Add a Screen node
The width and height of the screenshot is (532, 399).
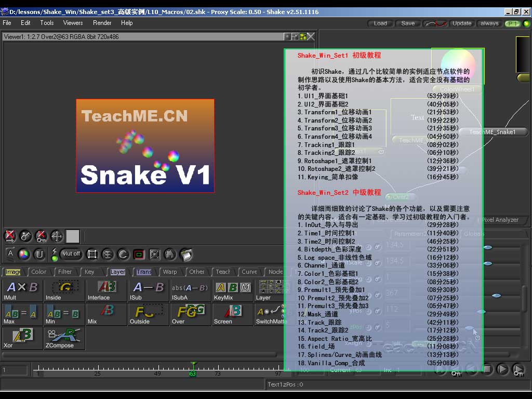[232, 314]
